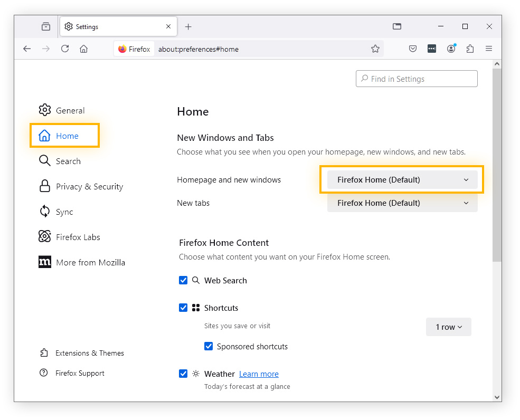Open the Firefox View icon
This screenshot has height=420, width=520.
pyautogui.click(x=46, y=26)
